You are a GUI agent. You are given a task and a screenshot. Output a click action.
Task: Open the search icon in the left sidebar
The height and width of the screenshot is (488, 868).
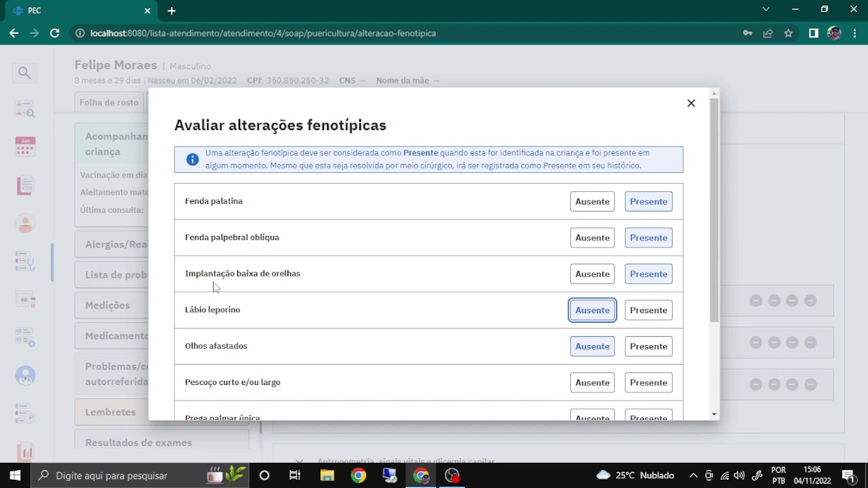coord(24,73)
